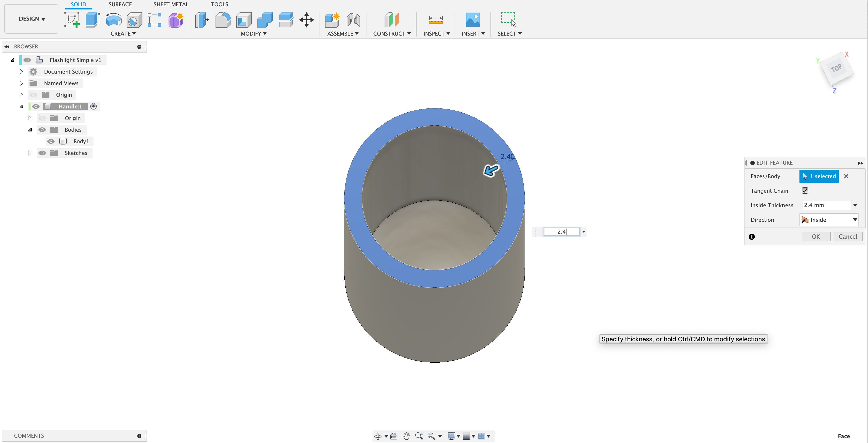Screen dimensions: 868x443
Task: Open the CONSTRUCT menu
Action: click(392, 33)
